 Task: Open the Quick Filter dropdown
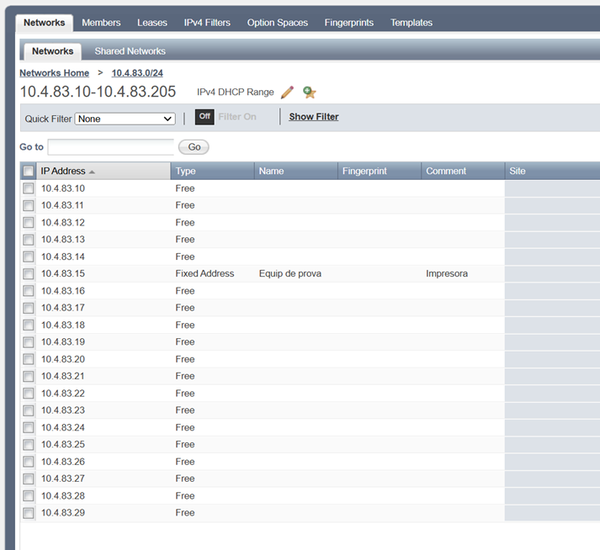click(125, 118)
